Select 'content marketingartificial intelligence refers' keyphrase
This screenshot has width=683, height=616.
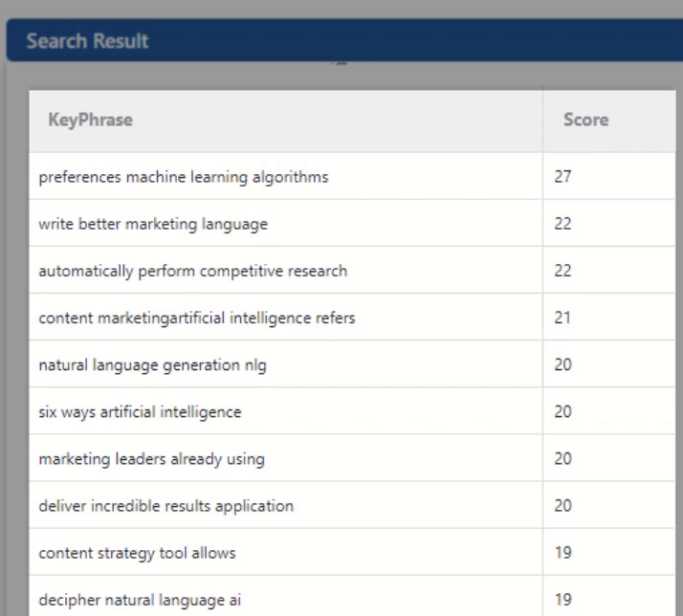tap(197, 318)
